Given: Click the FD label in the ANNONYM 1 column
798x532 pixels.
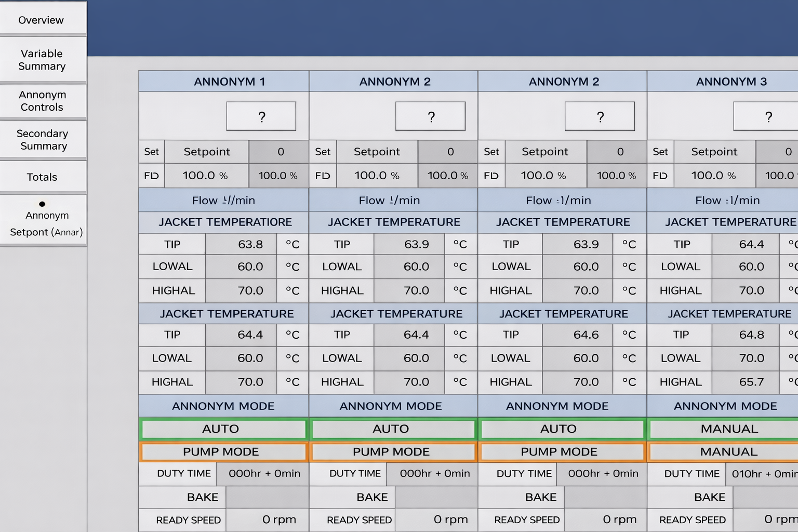Looking at the screenshot, I should tap(152, 176).
